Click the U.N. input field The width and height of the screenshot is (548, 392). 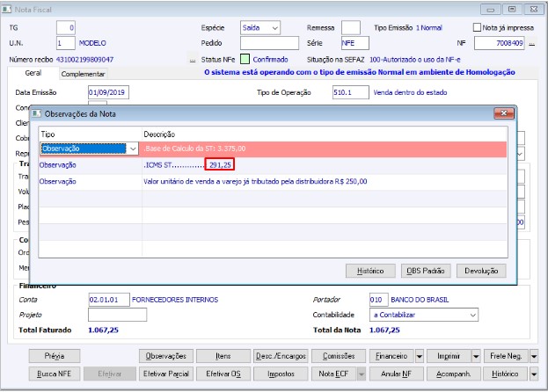(66, 43)
